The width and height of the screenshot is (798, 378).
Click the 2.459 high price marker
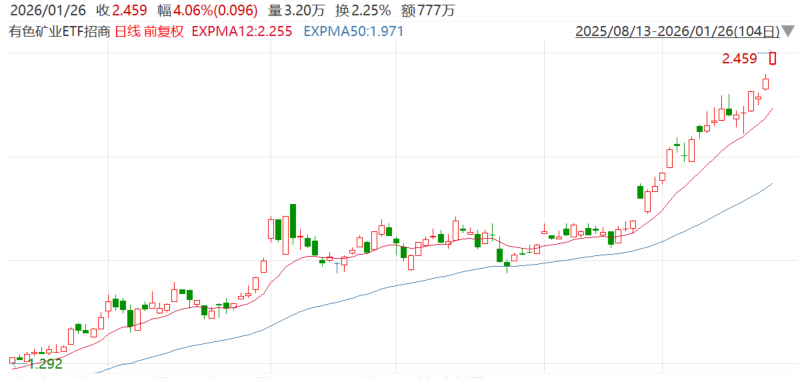pyautogui.click(x=739, y=59)
